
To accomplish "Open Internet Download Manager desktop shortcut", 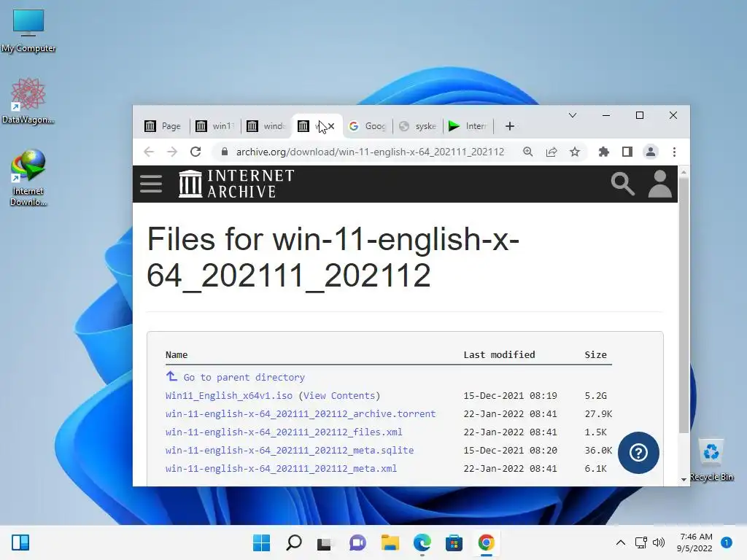I will point(28,178).
